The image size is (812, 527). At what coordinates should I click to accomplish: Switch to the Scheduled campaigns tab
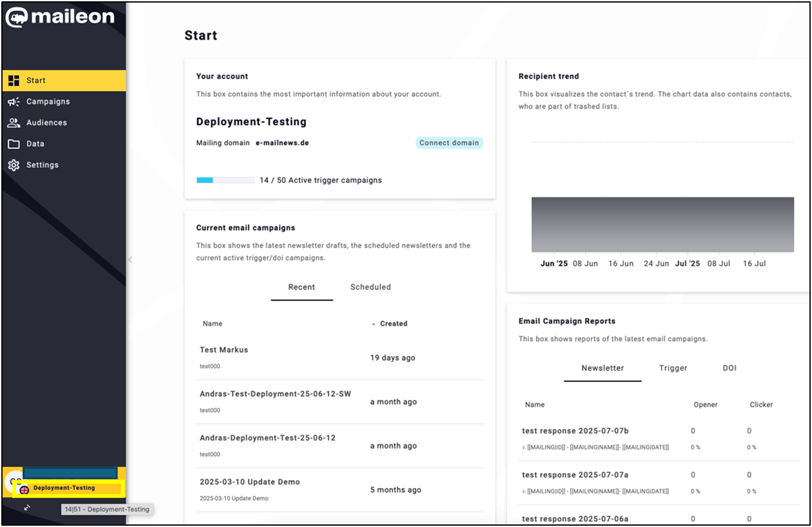(370, 287)
